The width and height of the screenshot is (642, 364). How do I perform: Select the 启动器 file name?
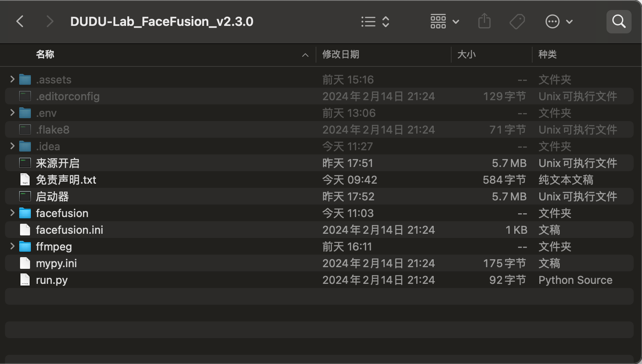pos(52,197)
